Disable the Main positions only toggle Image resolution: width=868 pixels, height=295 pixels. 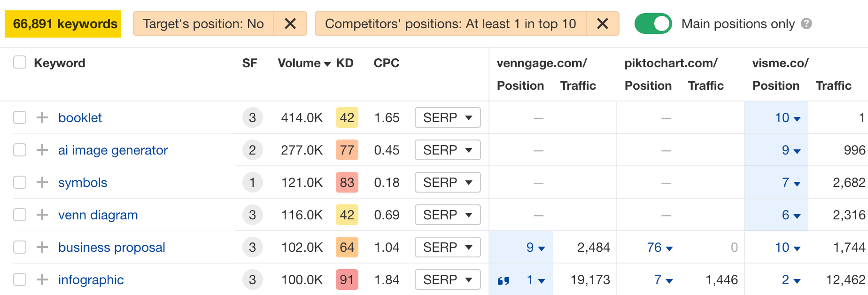653,23
